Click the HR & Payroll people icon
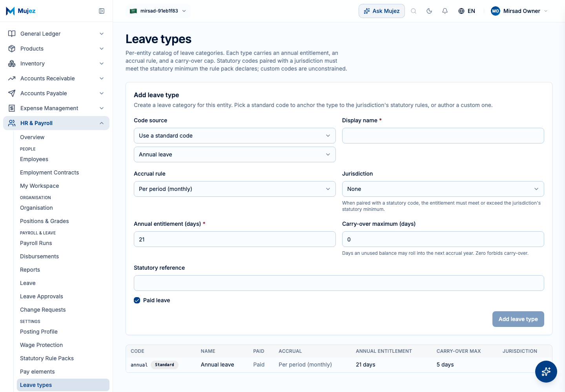565x392 pixels. pyautogui.click(x=12, y=123)
